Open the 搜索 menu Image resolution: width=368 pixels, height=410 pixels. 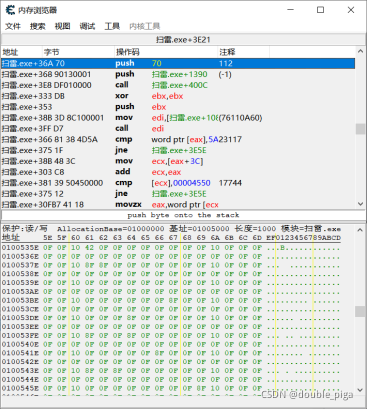click(x=38, y=26)
